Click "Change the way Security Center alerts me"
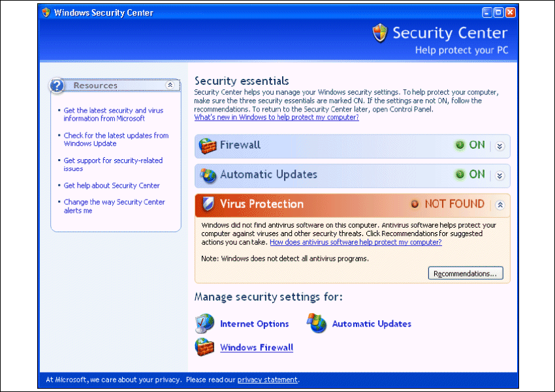The width and height of the screenshot is (555, 392). 114,206
